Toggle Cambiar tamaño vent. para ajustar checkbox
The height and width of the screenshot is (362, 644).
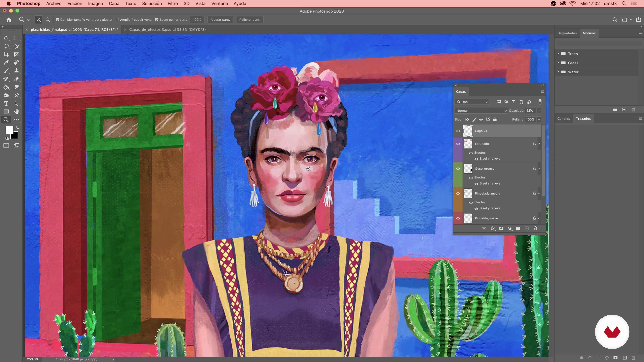pos(58,20)
